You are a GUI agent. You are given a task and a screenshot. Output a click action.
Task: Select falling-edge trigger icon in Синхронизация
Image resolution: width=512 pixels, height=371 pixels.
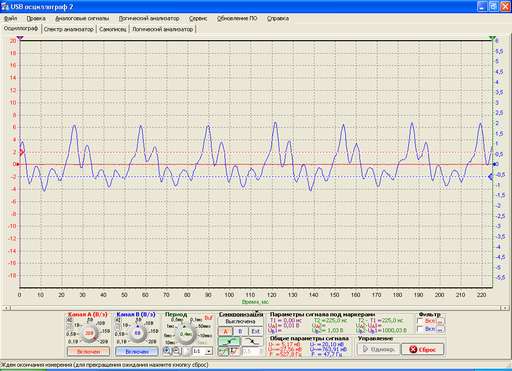tap(252, 341)
